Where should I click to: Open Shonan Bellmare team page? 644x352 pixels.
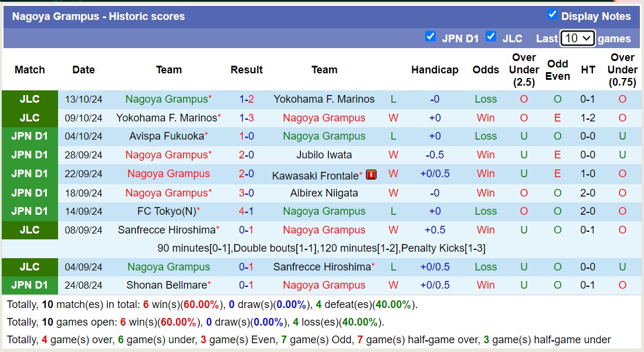tap(168, 285)
